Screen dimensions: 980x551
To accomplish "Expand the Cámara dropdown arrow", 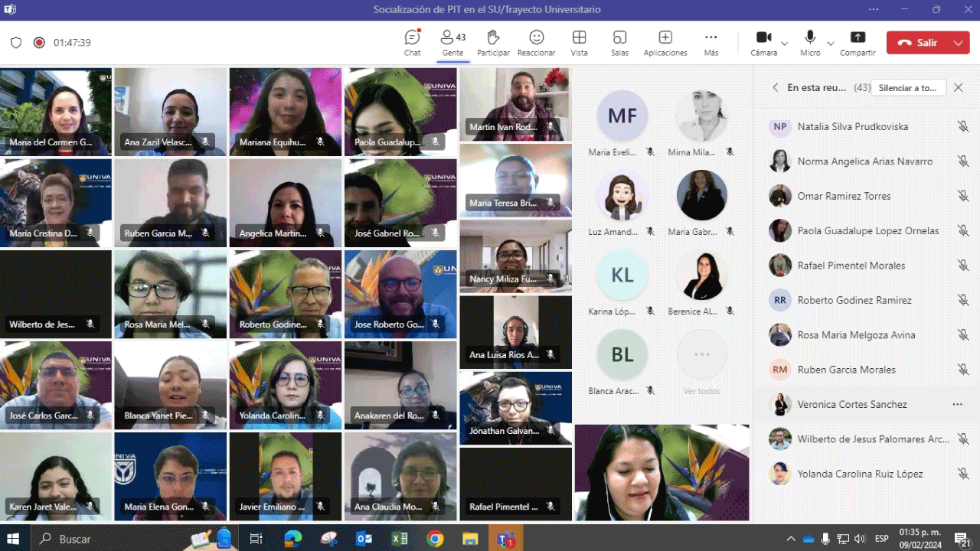I will tap(785, 43).
